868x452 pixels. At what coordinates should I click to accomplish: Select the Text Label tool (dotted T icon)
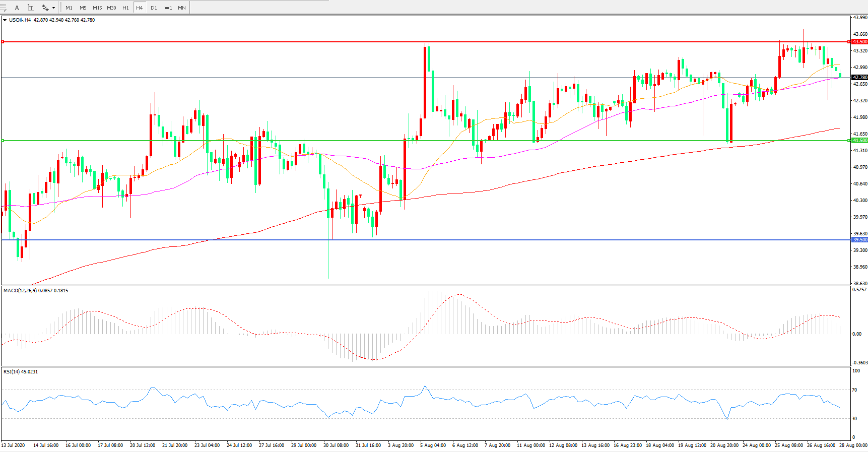[x=31, y=8]
